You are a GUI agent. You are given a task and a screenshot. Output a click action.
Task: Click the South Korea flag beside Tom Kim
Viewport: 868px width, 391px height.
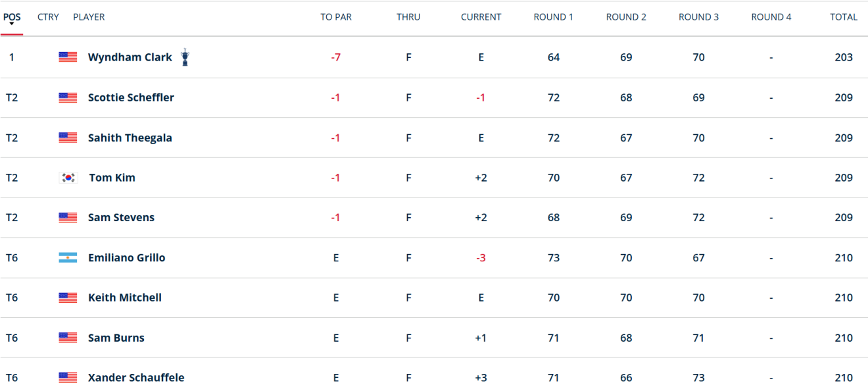[68, 178]
